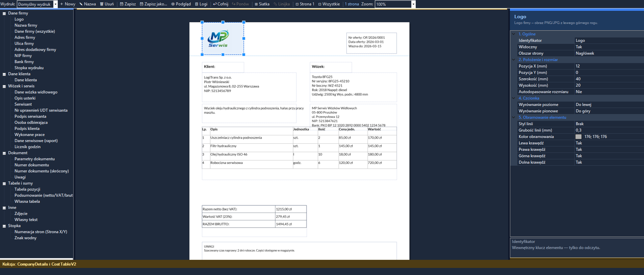Select Nazwa firmy tree item
This screenshot has height=275, width=644.
tap(26, 25)
